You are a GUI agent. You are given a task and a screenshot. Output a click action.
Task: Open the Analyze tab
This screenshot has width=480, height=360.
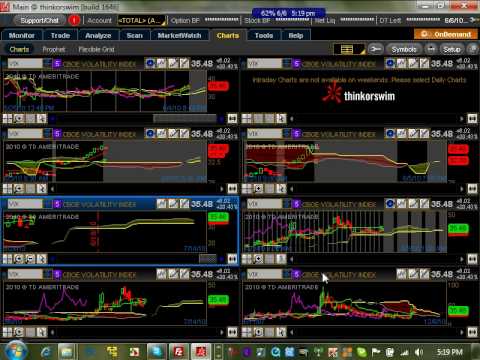click(98, 35)
